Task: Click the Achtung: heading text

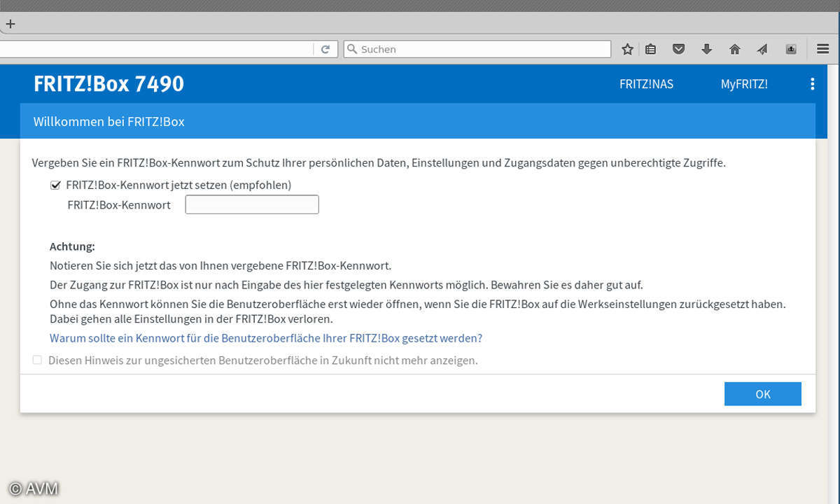Action: pos(72,246)
